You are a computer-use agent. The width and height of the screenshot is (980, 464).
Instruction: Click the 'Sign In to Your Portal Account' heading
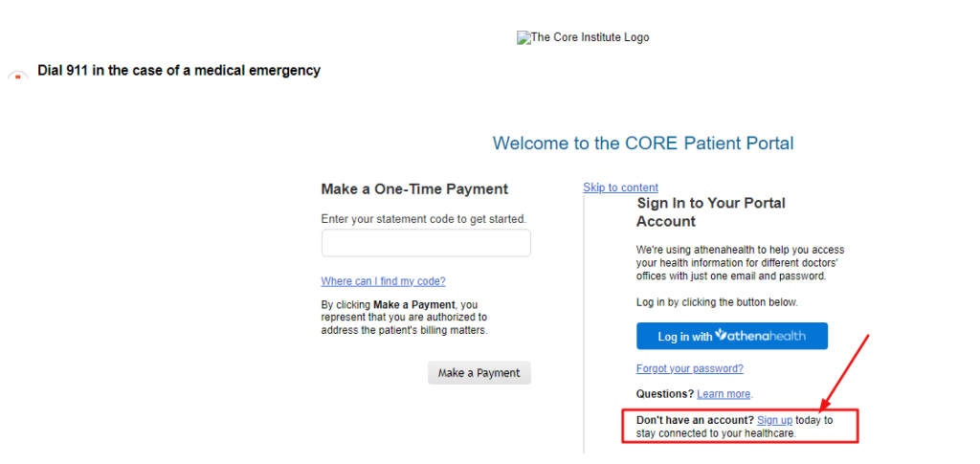coord(711,211)
